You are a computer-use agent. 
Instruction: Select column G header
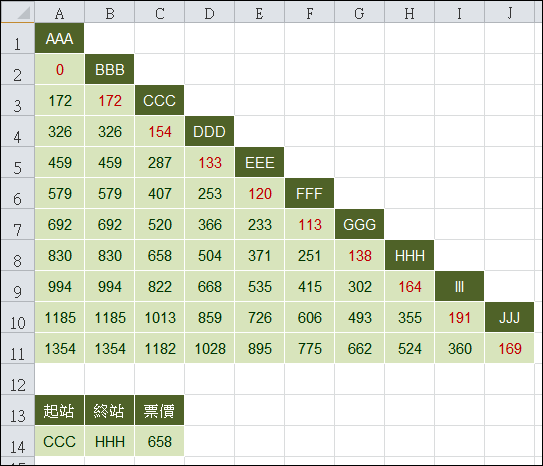(x=359, y=12)
